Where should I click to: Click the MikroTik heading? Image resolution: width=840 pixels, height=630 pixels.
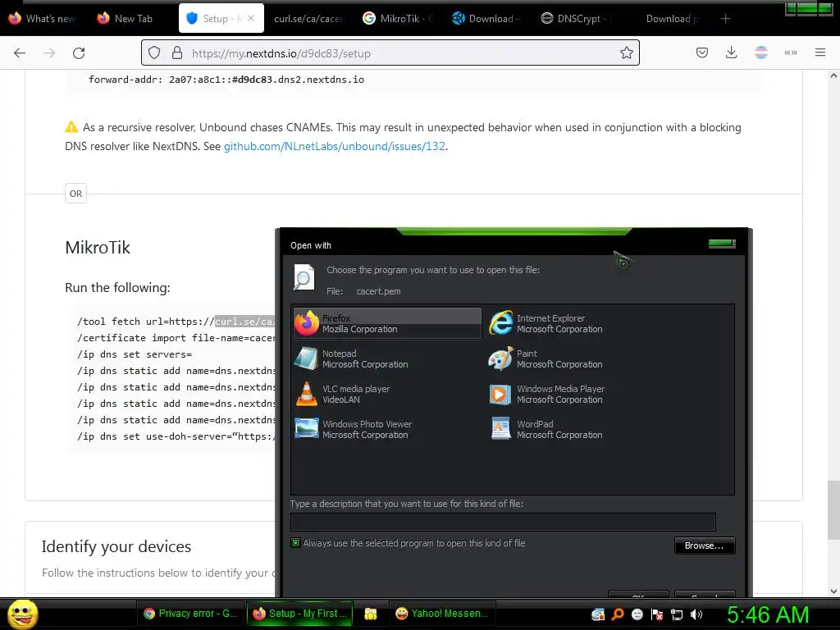coord(98,248)
